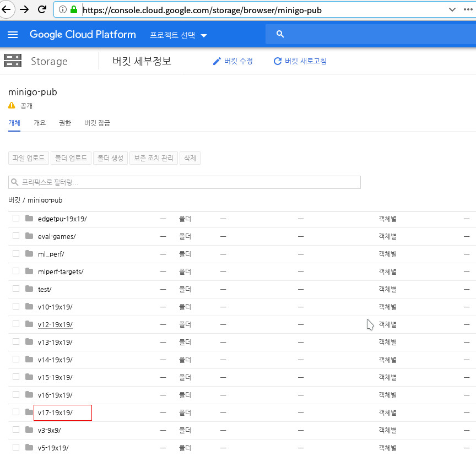Focus the 프리픽스로 필터링 filter field
476x456 pixels.
(x=184, y=182)
